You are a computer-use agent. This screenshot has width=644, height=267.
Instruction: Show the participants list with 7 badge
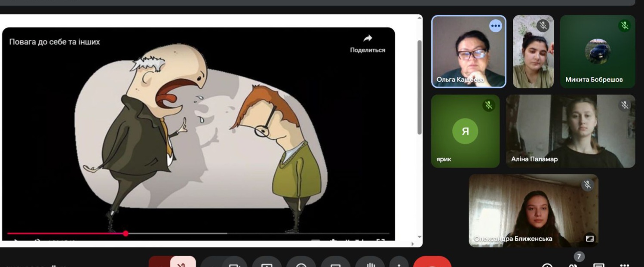coord(573,263)
